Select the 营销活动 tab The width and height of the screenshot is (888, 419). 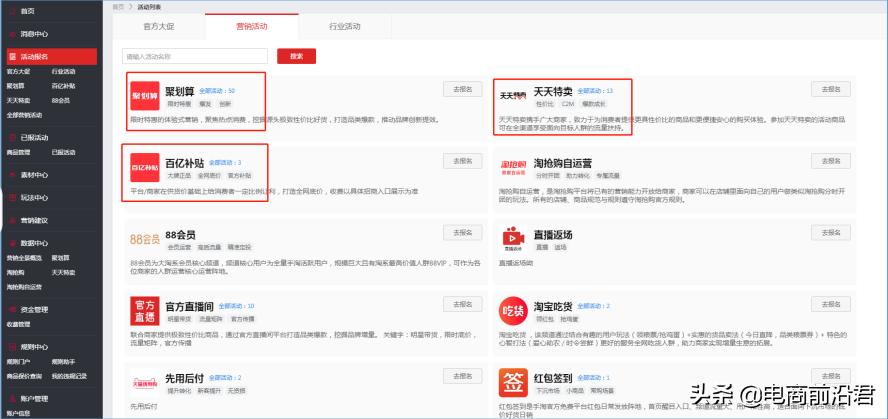point(251,27)
